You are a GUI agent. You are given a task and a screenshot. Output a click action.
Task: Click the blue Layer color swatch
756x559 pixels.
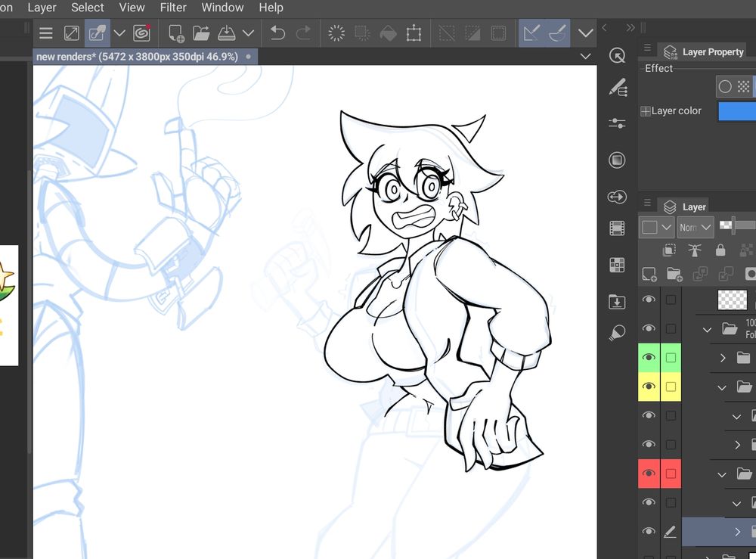point(736,111)
